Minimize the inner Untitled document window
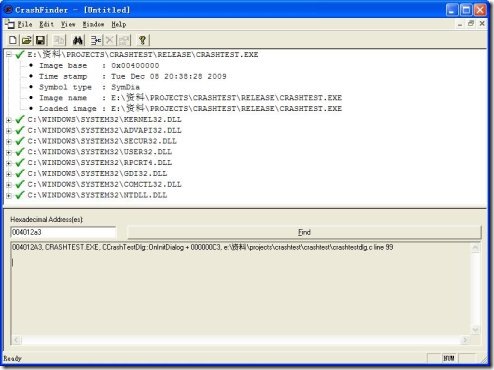Image resolution: width=494 pixels, height=370 pixels. [x=460, y=24]
